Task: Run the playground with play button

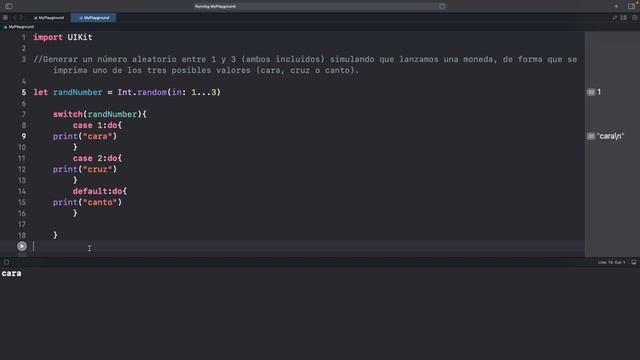Action: (22, 246)
